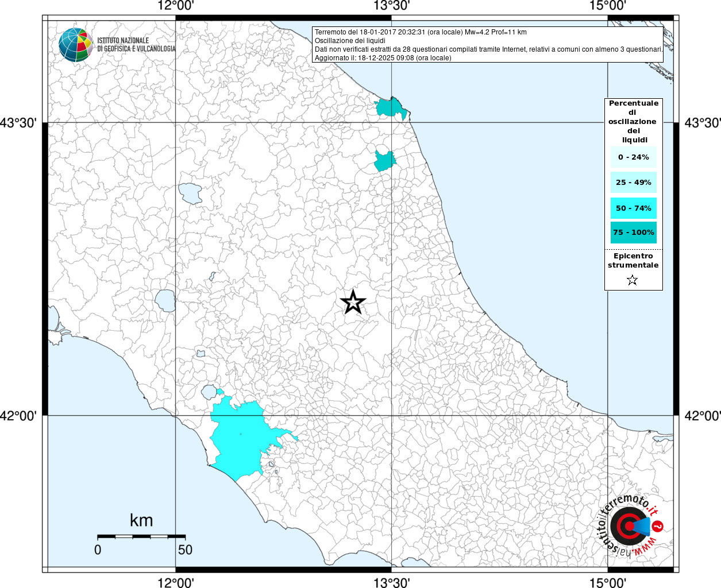Click 'Percentuale di oscillazione dei liquidi' legend title
Screen dimensions: 721x588
click(x=633, y=121)
